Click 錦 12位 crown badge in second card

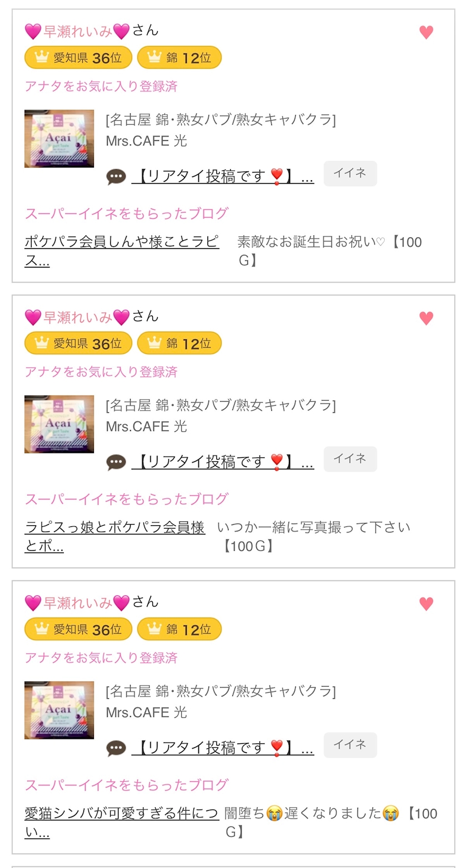tap(179, 343)
